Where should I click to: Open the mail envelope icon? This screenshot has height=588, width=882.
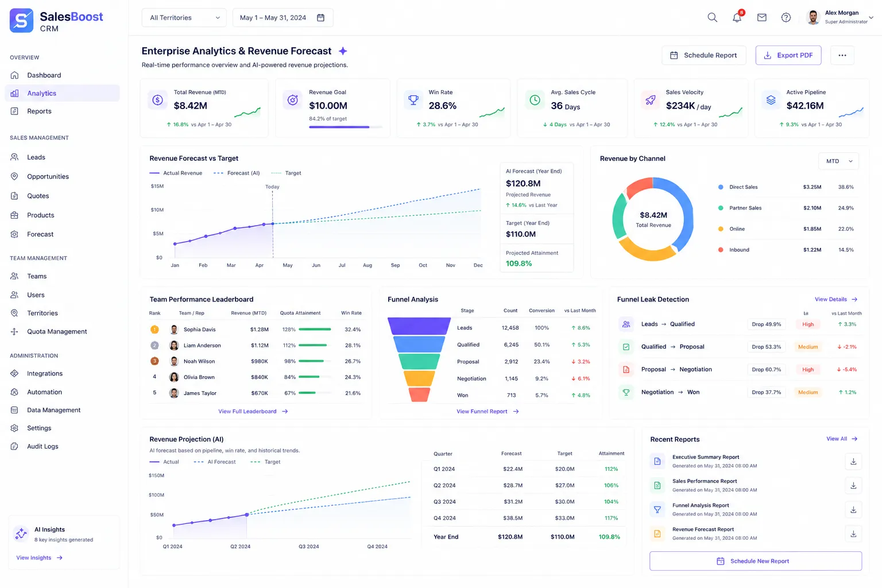[x=762, y=17]
